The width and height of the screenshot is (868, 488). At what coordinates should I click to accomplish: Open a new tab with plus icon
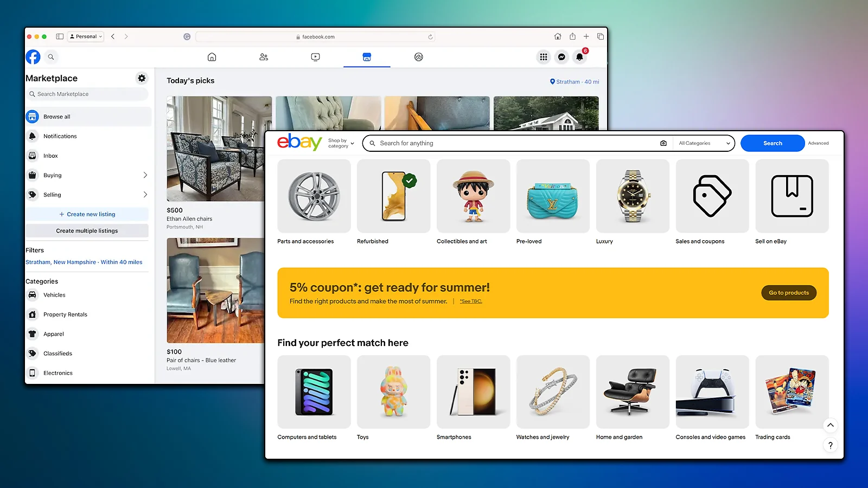pos(586,36)
